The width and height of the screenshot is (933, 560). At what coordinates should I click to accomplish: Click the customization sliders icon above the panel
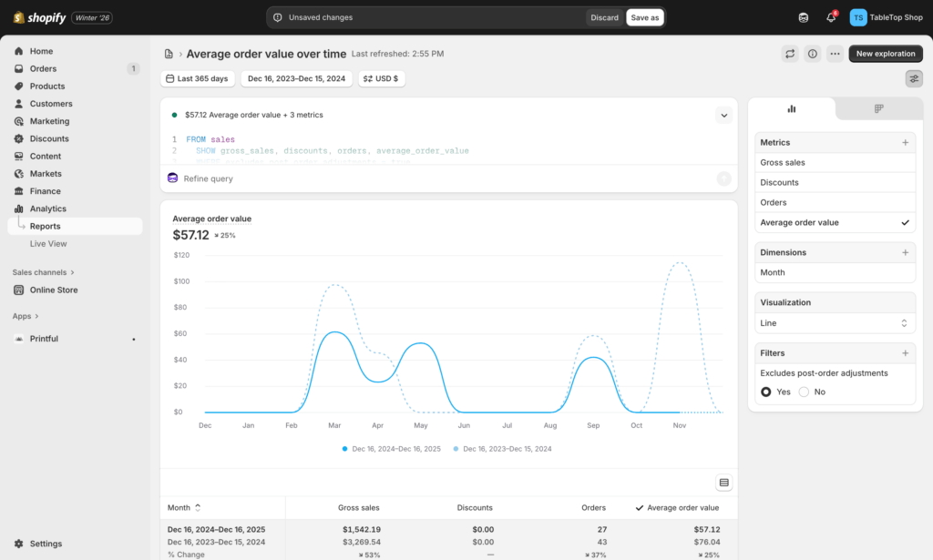coord(914,78)
